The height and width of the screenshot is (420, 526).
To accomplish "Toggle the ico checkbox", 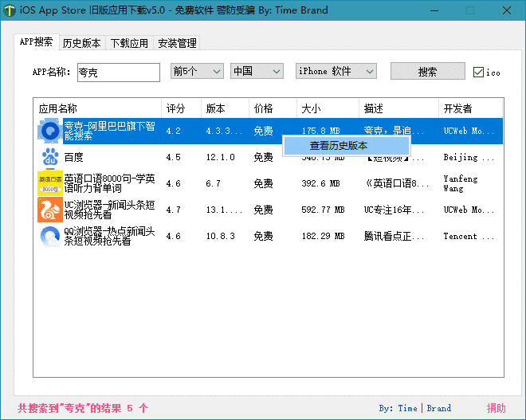I will click(478, 73).
